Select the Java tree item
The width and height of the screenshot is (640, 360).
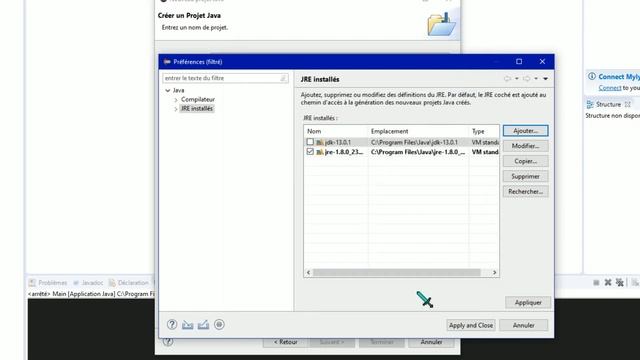(x=178, y=90)
